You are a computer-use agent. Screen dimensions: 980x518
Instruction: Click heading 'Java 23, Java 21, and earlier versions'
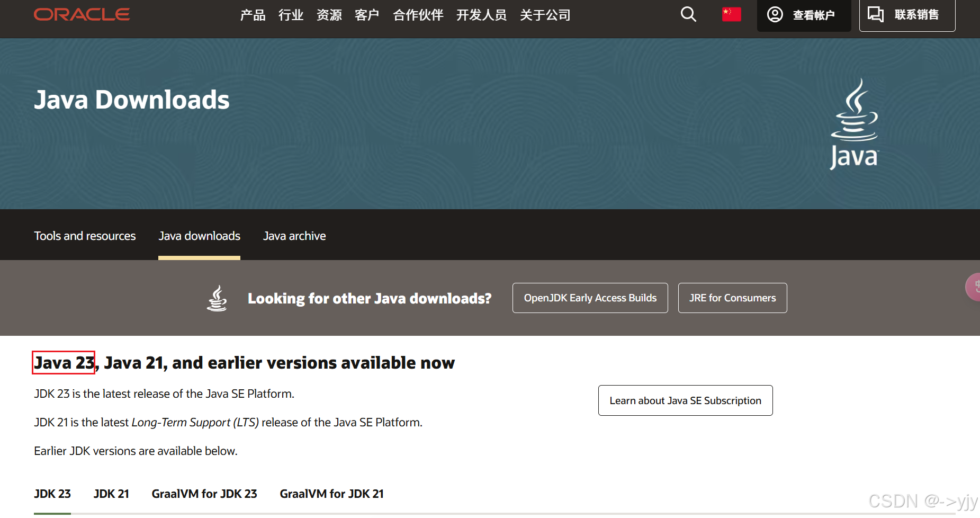[x=244, y=363]
